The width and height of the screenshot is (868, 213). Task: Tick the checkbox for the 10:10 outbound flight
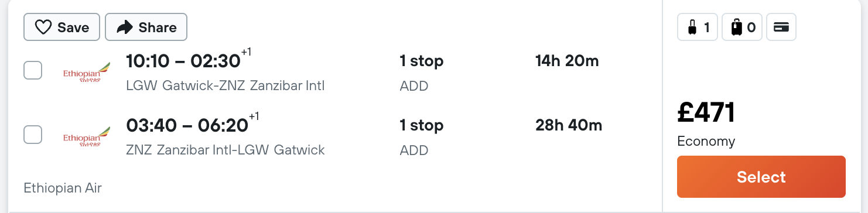33,70
